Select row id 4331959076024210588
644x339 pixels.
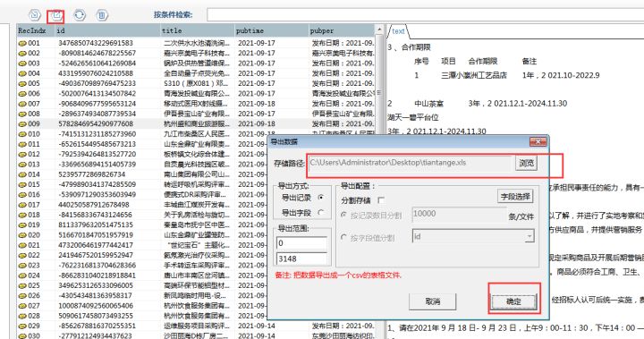(x=96, y=73)
